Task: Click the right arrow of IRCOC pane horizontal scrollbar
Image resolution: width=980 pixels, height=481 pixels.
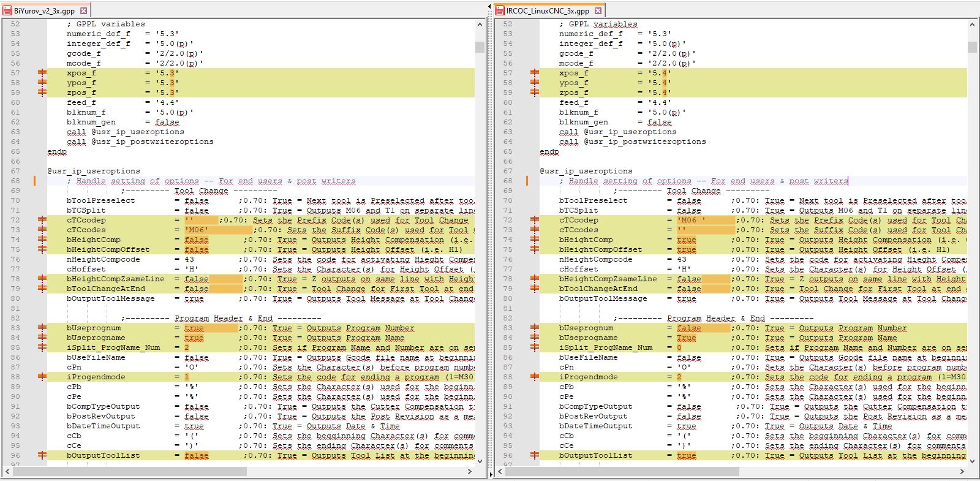Action: [x=962, y=472]
